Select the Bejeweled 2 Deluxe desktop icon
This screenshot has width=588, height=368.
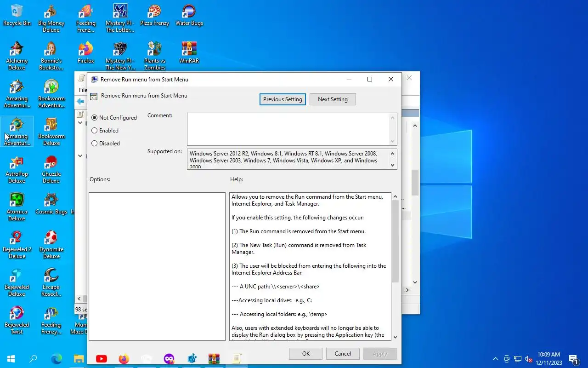(17, 245)
